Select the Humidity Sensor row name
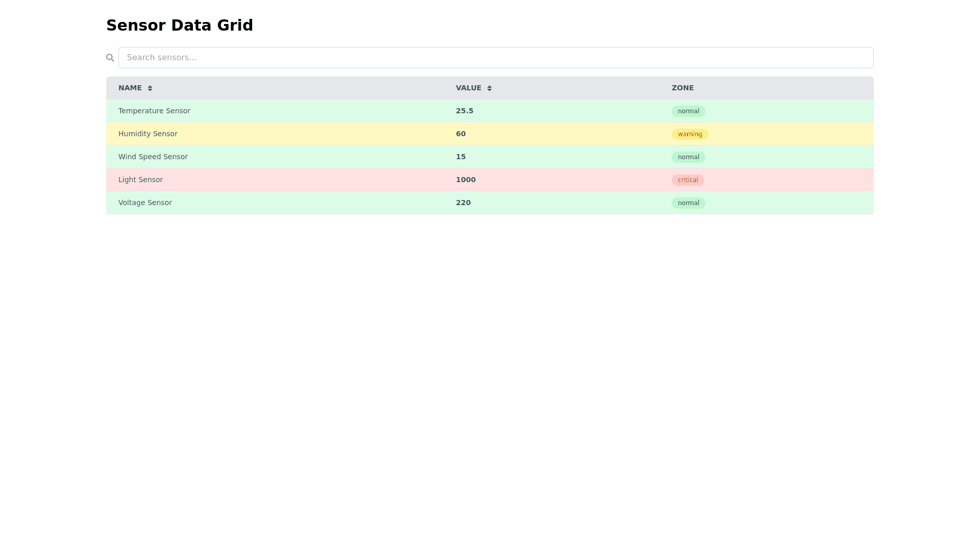Screen dimensions: 980x551 click(x=148, y=134)
